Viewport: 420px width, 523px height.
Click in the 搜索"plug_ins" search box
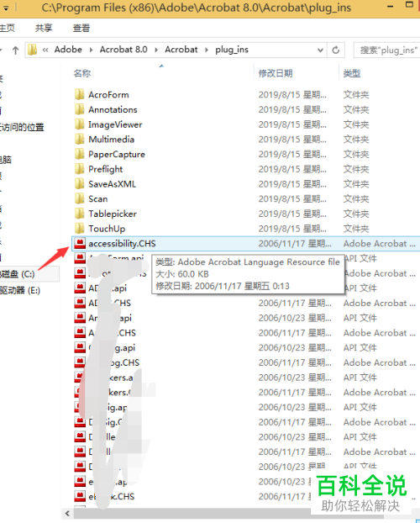coord(386,50)
